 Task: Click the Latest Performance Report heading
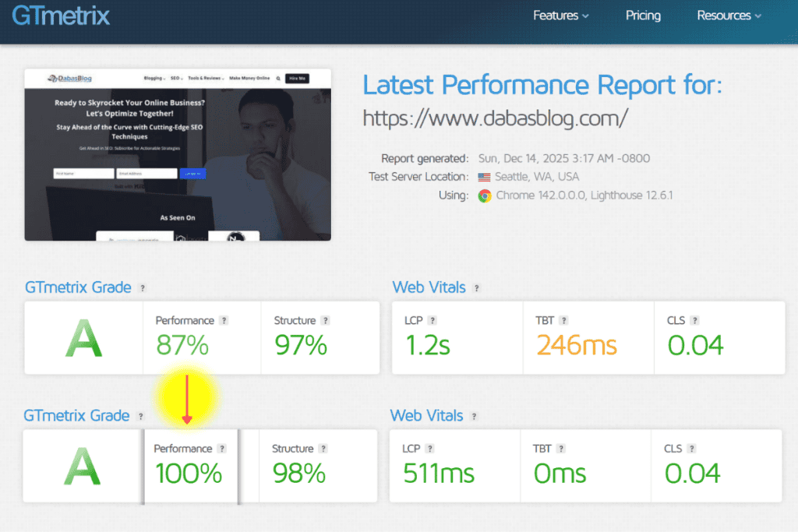[x=542, y=85]
